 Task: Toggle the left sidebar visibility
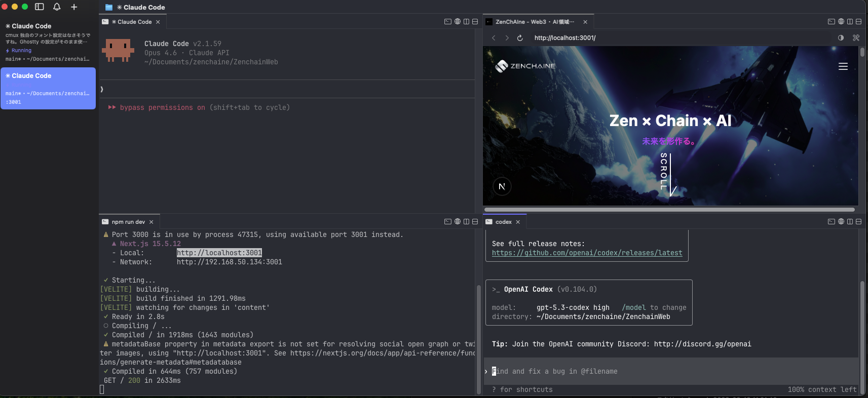coord(40,7)
